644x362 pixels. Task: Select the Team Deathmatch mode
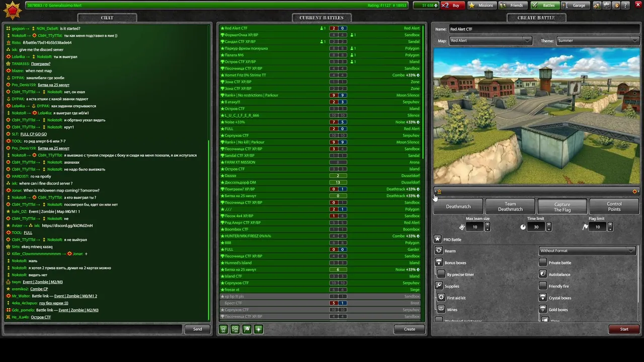click(x=510, y=207)
